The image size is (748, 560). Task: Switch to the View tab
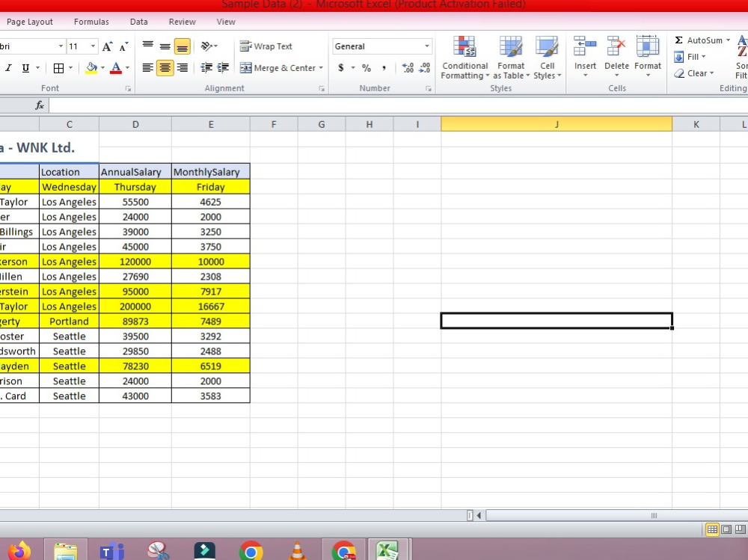pos(226,22)
